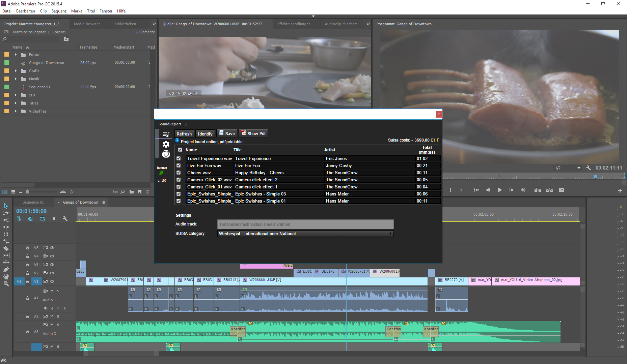Open playback resolution 1/2 dropdown
Image resolution: width=627 pixels, height=364 pixels.
click(568, 168)
